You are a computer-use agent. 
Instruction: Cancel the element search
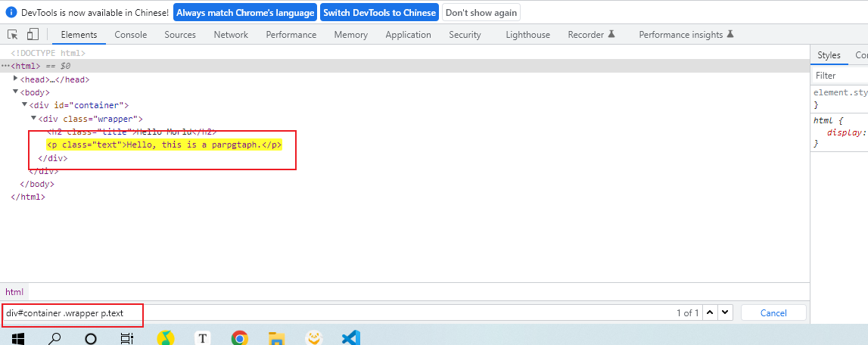773,312
